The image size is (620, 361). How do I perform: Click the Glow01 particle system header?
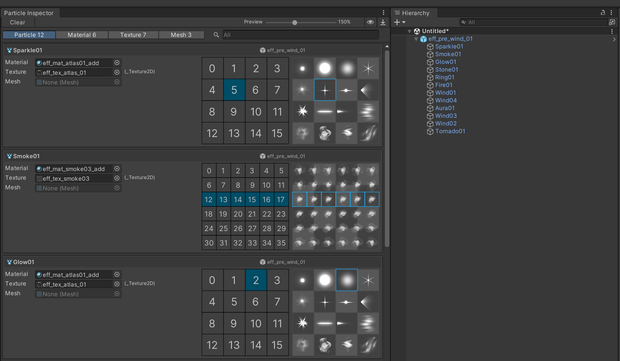coord(21,262)
